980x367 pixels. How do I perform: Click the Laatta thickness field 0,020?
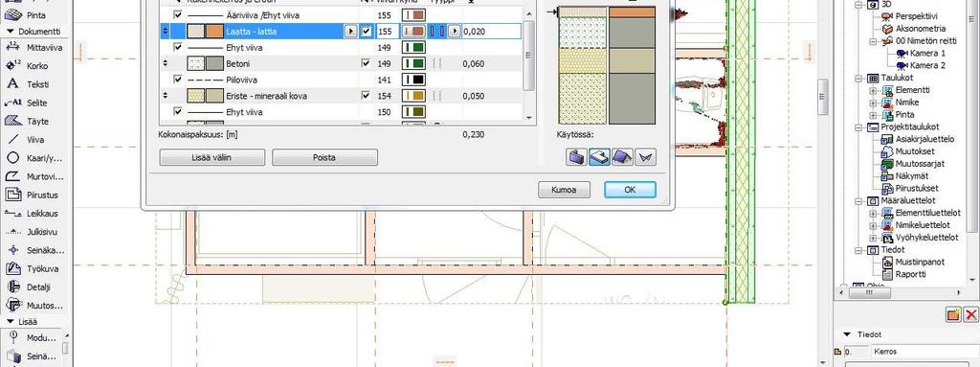(491, 31)
